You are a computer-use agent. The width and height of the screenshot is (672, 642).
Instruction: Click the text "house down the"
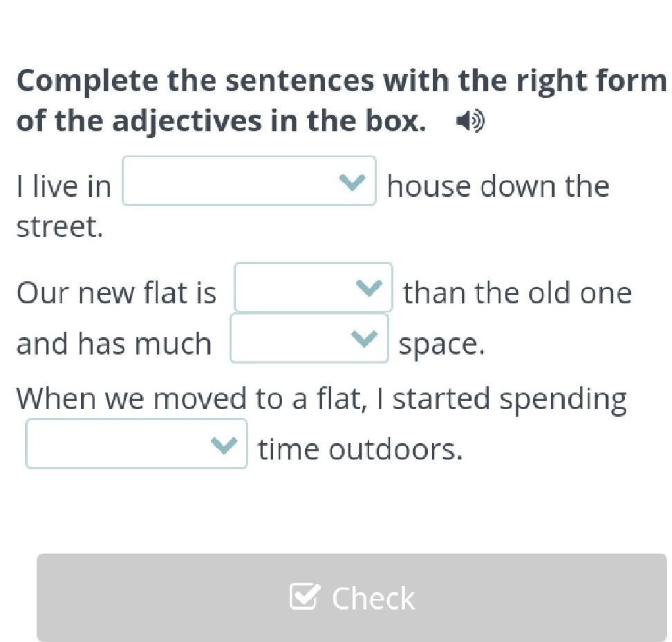[x=498, y=187]
